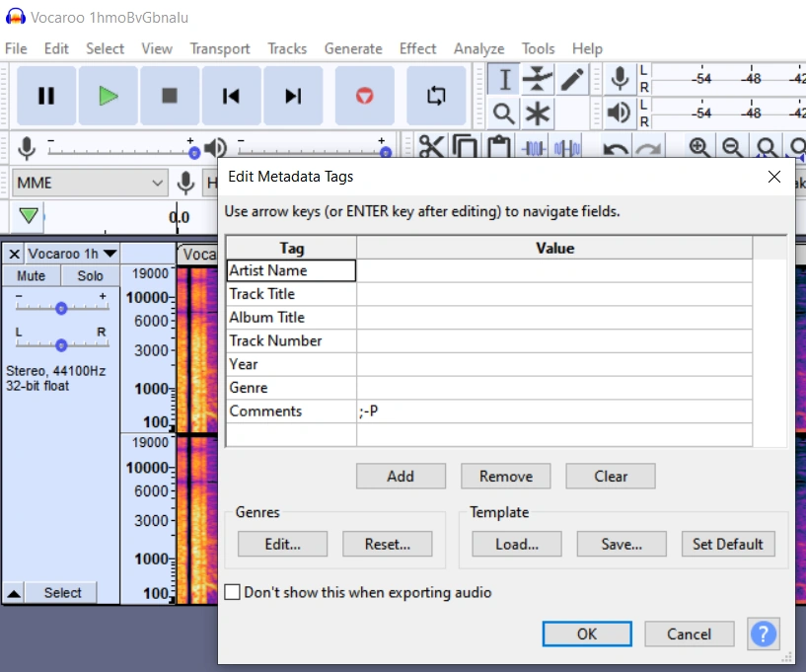Click the Set Default template button
Image resolution: width=806 pixels, height=672 pixels.
(728, 544)
